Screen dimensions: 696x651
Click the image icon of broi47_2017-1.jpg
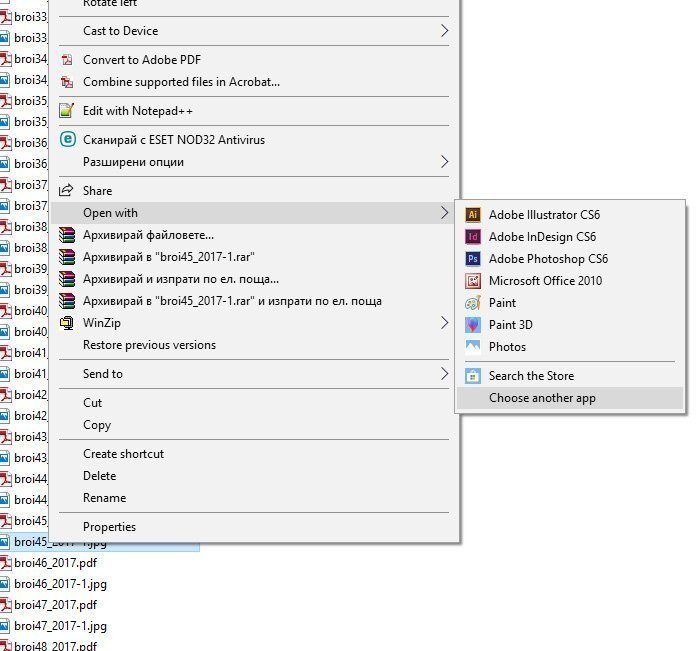[x=4, y=626]
